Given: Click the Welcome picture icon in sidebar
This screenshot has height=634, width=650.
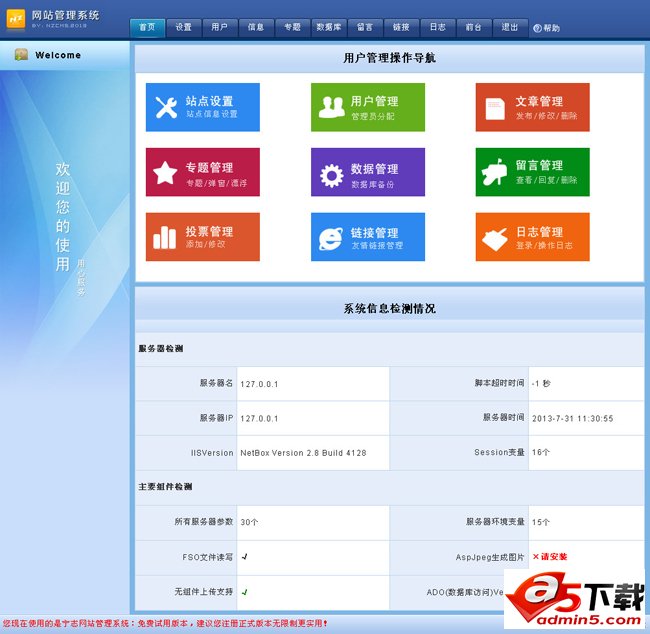Looking at the screenshot, I should [x=21, y=54].
